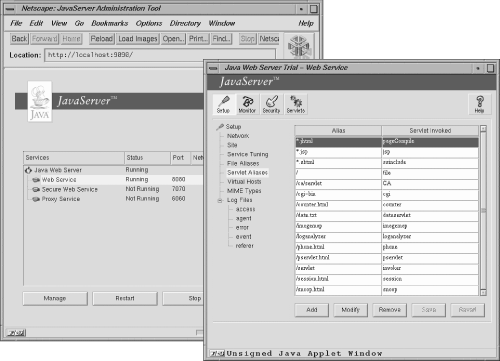Select Service Tuning in the Setup tree
Image resolution: width=500 pixels, height=361 pixels.
click(x=248, y=154)
